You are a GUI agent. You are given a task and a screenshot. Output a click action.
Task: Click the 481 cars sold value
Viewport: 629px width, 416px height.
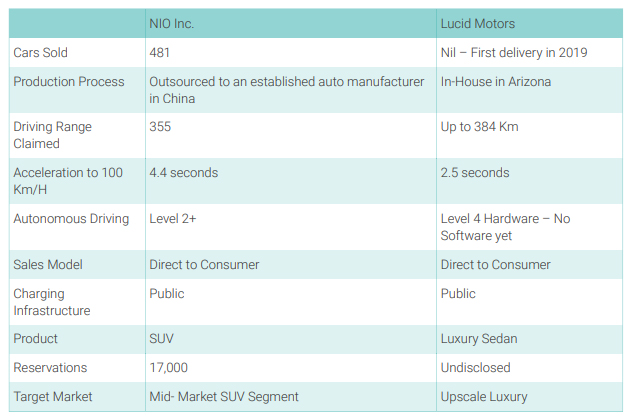(159, 53)
